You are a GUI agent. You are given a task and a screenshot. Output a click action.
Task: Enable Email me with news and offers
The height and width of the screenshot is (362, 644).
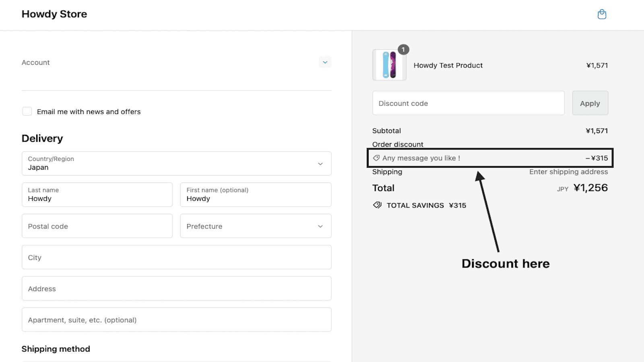click(27, 111)
